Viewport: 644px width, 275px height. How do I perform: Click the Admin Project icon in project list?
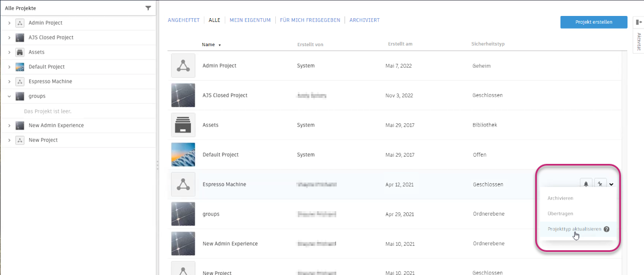pos(182,65)
